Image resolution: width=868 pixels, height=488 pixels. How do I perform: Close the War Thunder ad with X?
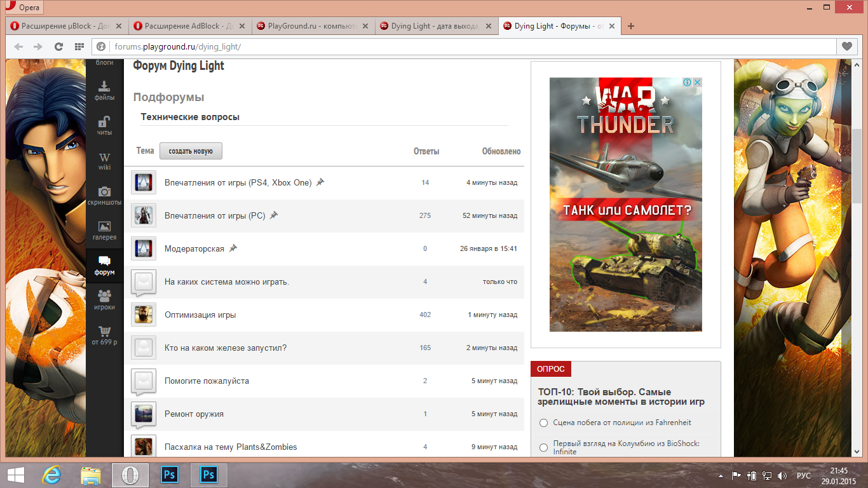click(x=697, y=83)
